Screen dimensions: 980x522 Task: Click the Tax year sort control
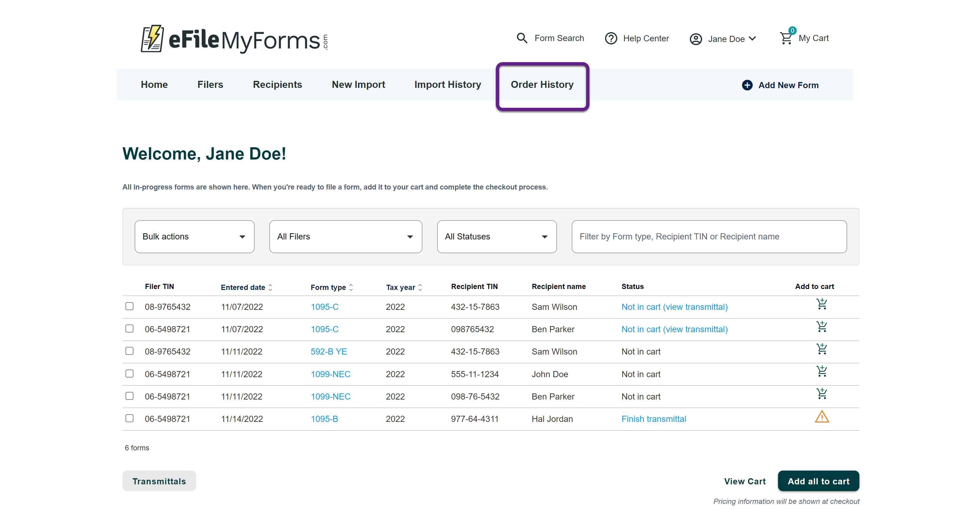[420, 287]
